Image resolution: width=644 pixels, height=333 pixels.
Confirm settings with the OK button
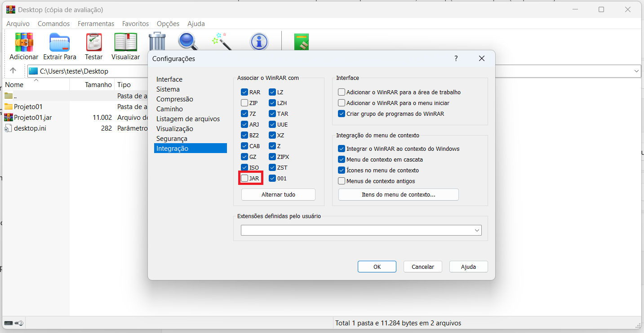(377, 267)
